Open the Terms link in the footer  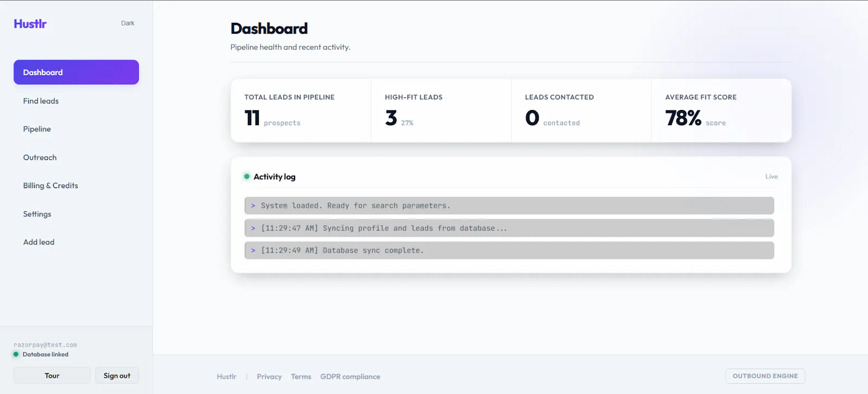point(301,377)
